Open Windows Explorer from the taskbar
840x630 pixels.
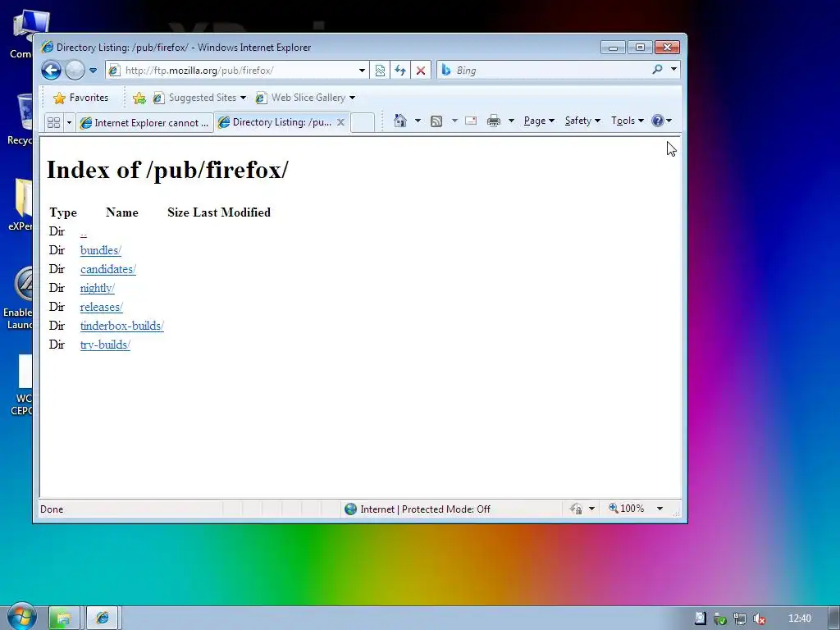point(64,619)
